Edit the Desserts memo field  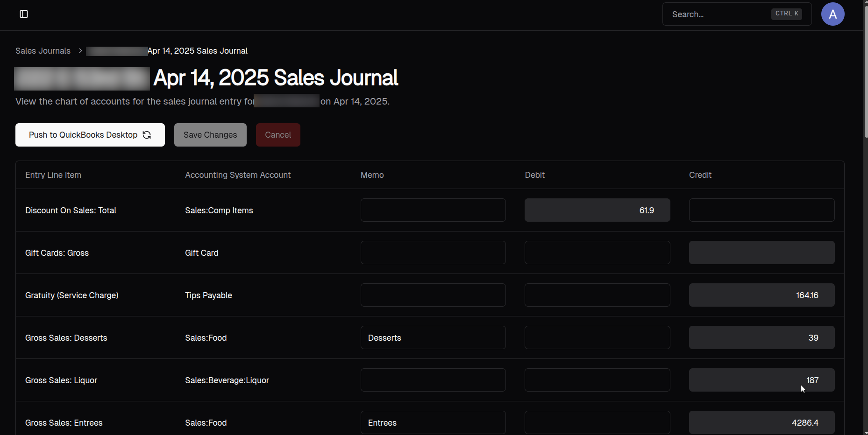point(433,337)
